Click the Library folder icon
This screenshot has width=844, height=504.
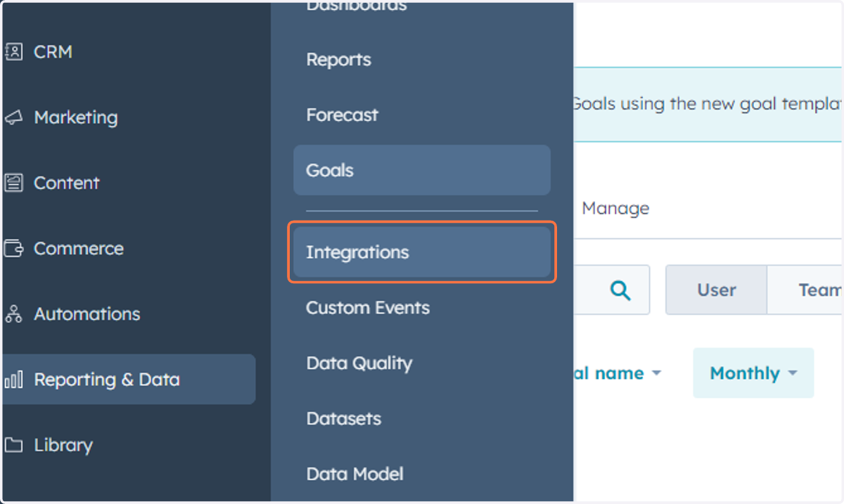coord(13,445)
